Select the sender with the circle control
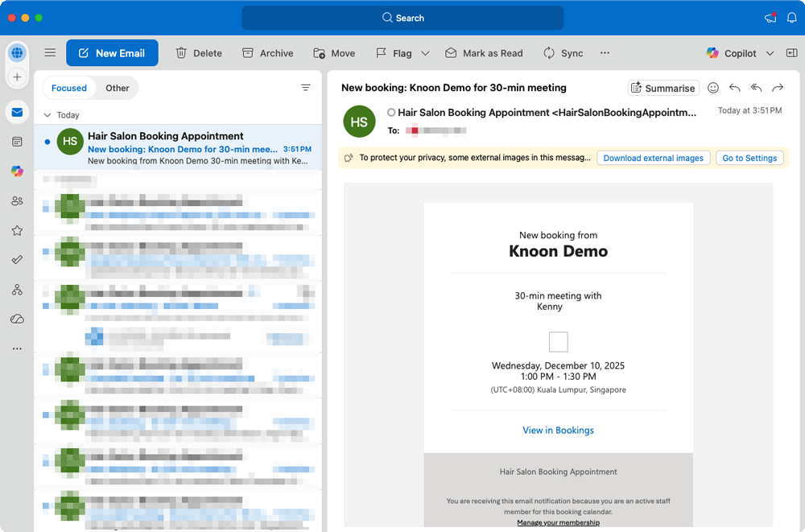Image resolution: width=805 pixels, height=532 pixels. tap(391, 112)
